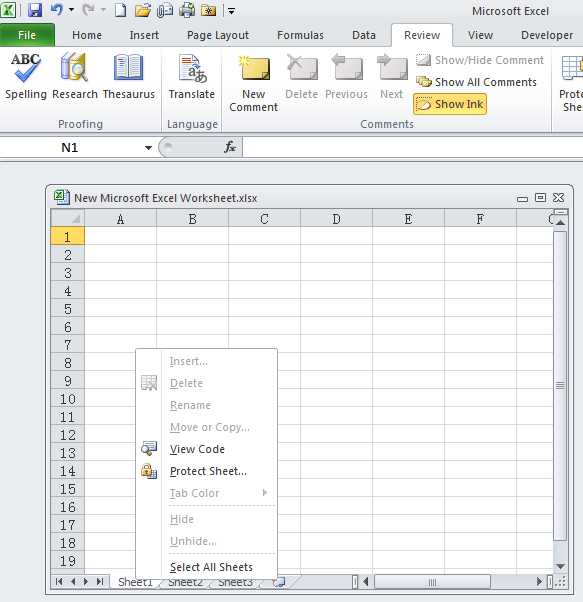This screenshot has height=602, width=583.
Task: Click into the formula bar
Action: [x=413, y=147]
